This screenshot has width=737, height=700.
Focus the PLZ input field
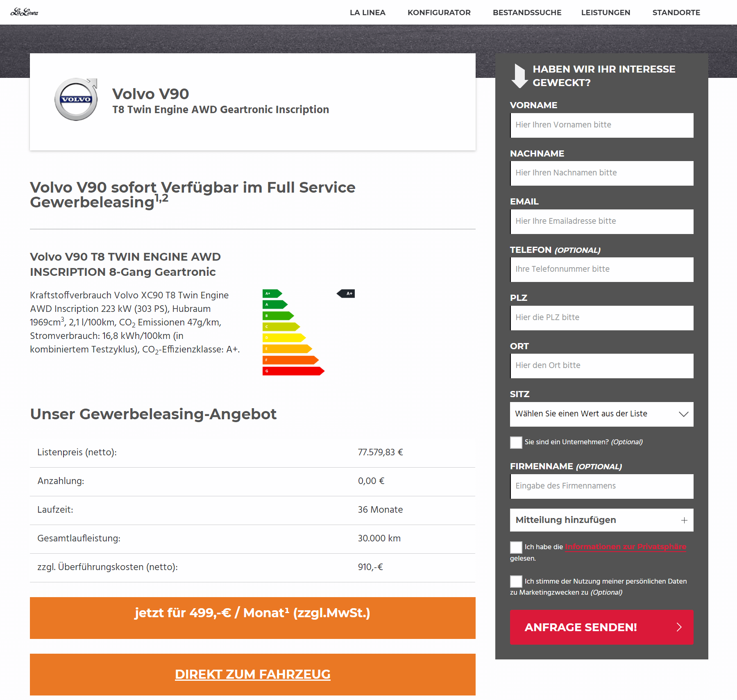coord(602,318)
